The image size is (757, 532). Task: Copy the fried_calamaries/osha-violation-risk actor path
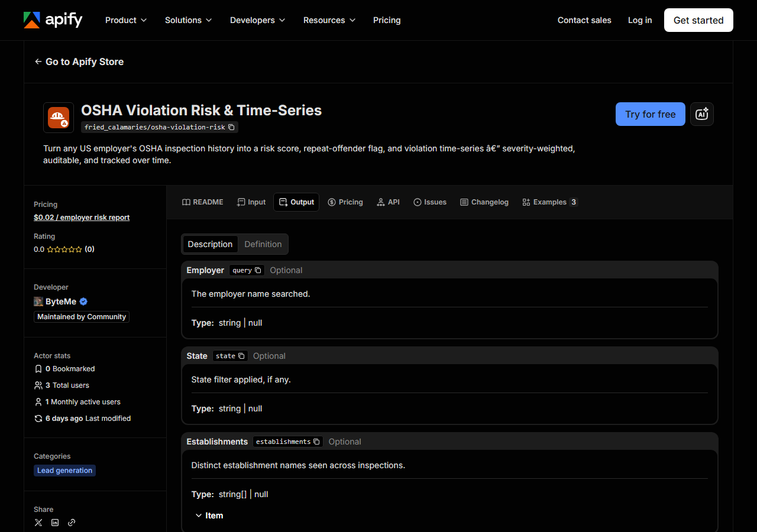[x=231, y=127]
